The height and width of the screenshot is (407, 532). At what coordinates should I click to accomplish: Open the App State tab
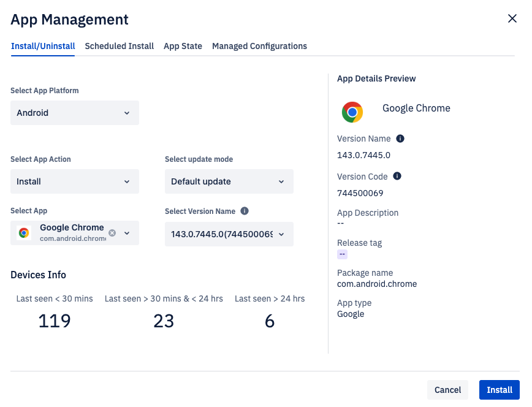[183, 46]
